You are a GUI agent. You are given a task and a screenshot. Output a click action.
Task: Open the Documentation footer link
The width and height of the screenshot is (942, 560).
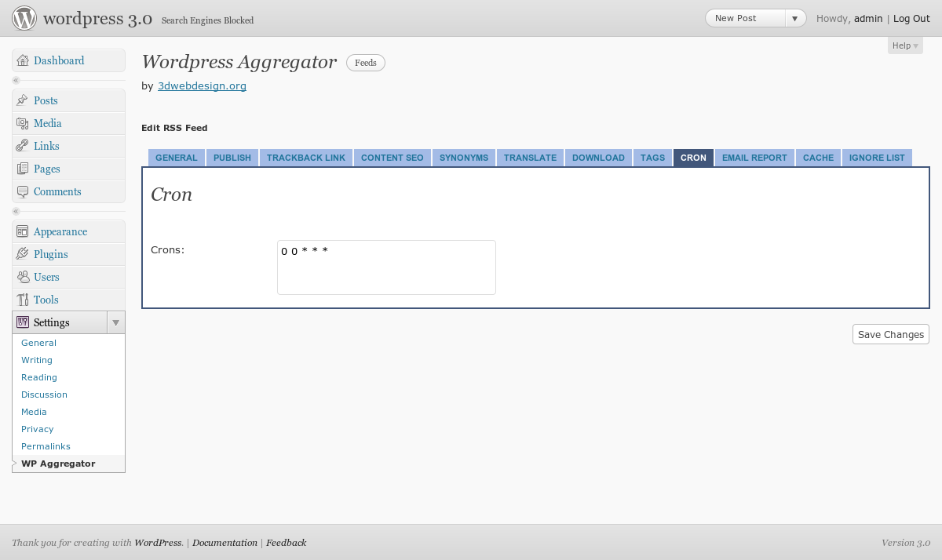[x=225, y=543]
